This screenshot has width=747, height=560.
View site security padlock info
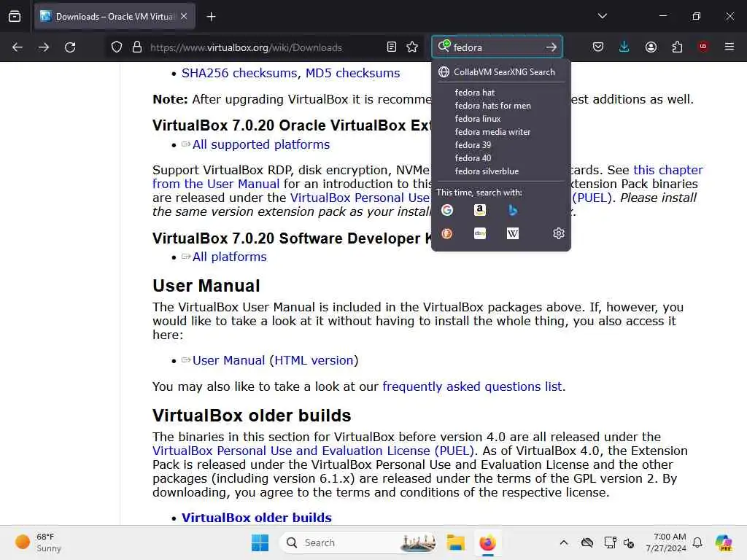[137, 47]
